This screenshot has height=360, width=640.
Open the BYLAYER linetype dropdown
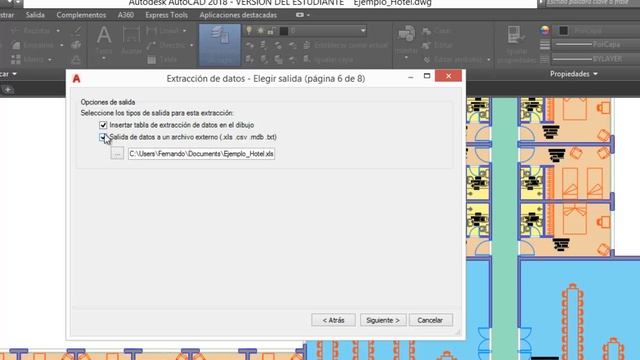pos(596,59)
